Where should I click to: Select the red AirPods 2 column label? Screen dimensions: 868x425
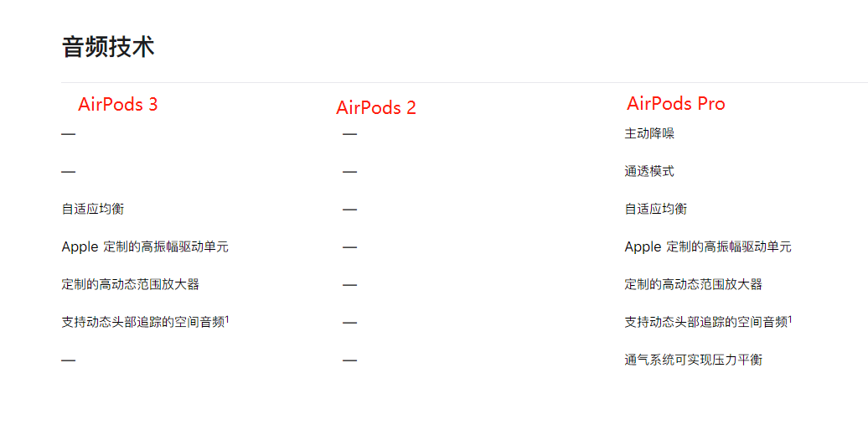click(376, 108)
